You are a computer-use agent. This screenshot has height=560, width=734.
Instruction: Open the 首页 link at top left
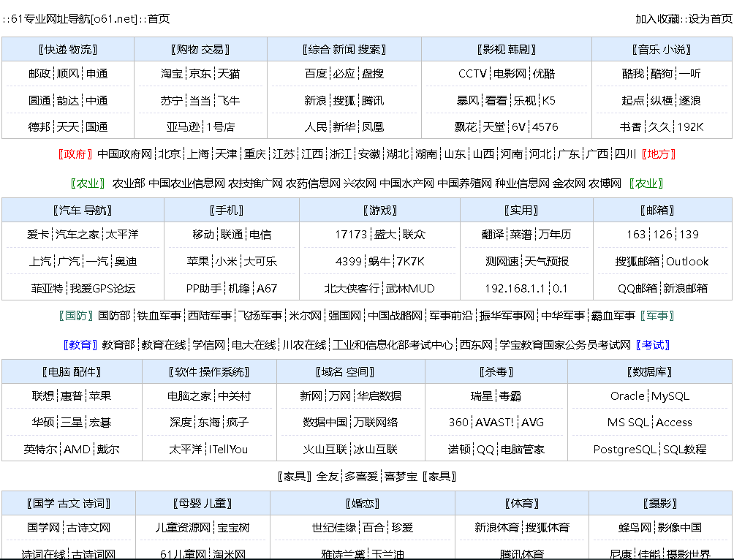pos(159,19)
